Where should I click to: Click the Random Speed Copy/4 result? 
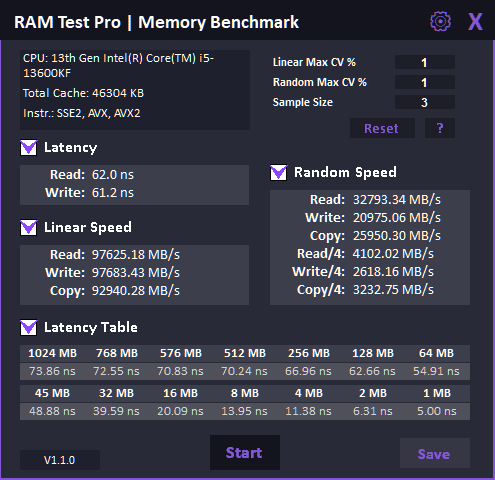tap(393, 290)
